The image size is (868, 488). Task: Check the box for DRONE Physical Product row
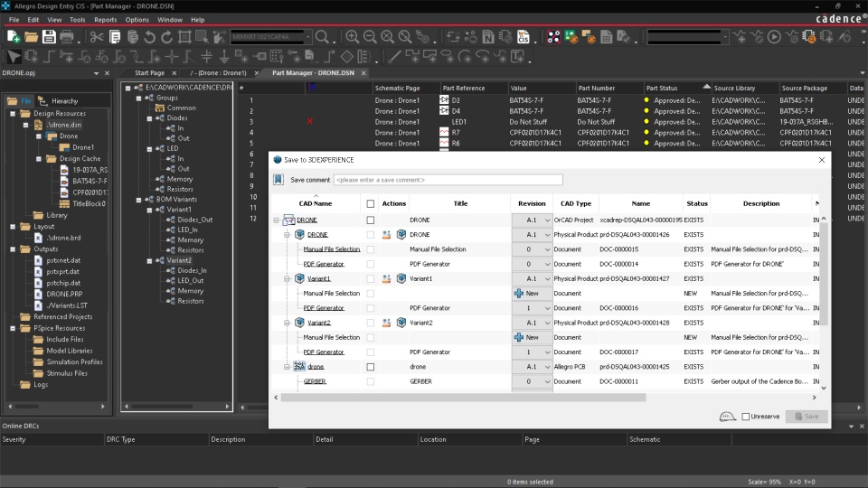[371, 235]
